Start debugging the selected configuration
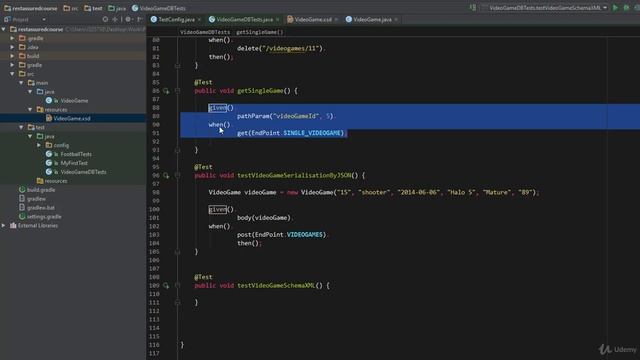The height and width of the screenshot is (360, 640). pyautogui.click(x=627, y=8)
